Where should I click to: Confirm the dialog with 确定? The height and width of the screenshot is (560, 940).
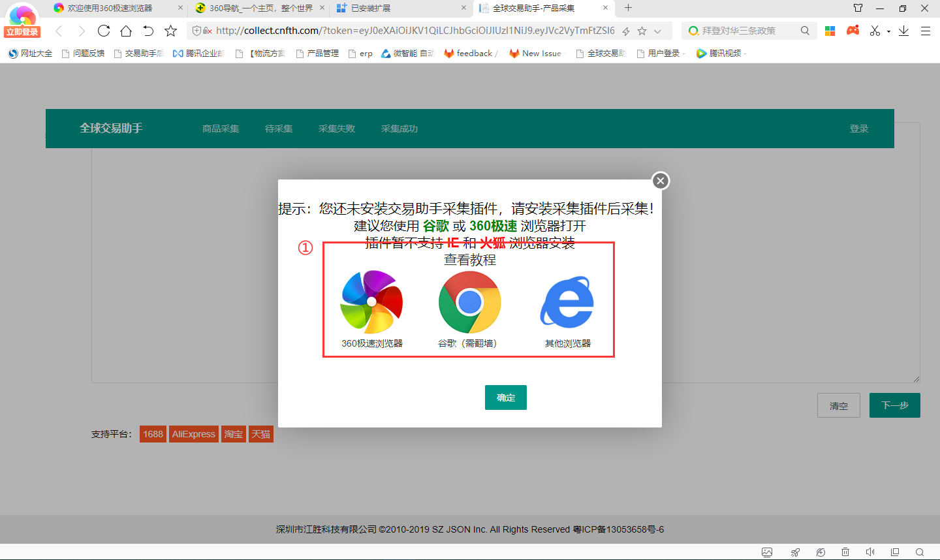tap(506, 397)
